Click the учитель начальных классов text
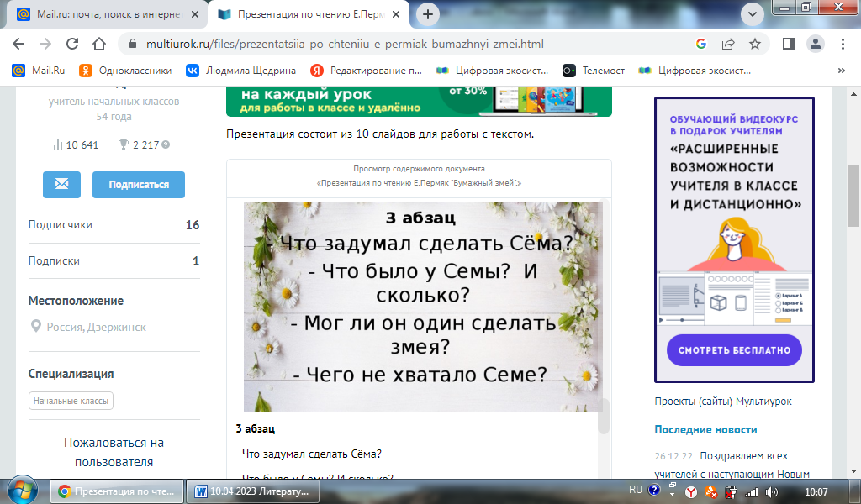The height and width of the screenshot is (504, 861). point(114,102)
